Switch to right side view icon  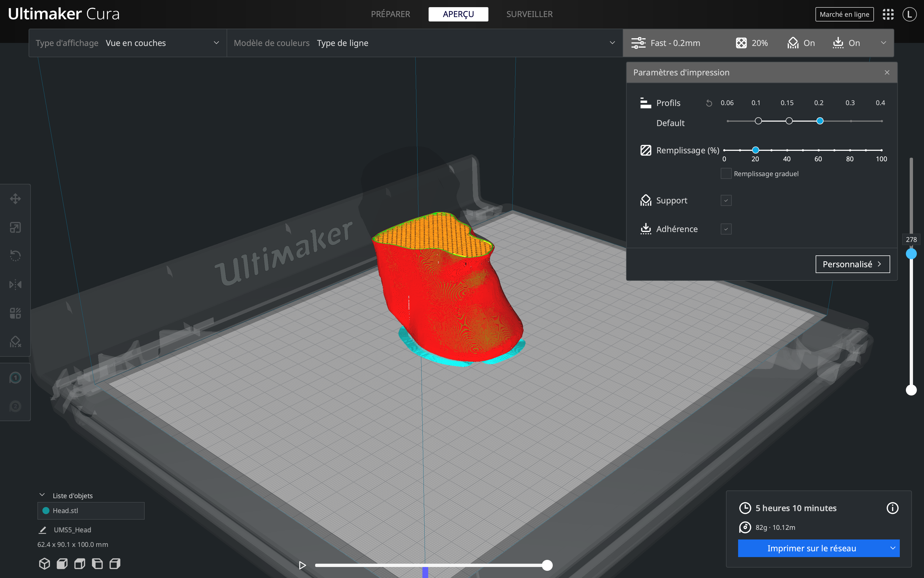point(115,563)
